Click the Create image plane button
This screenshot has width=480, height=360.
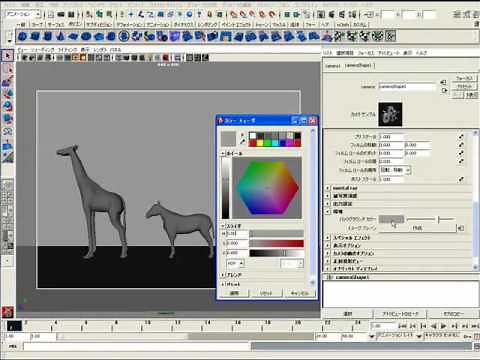pyautogui.click(x=417, y=228)
